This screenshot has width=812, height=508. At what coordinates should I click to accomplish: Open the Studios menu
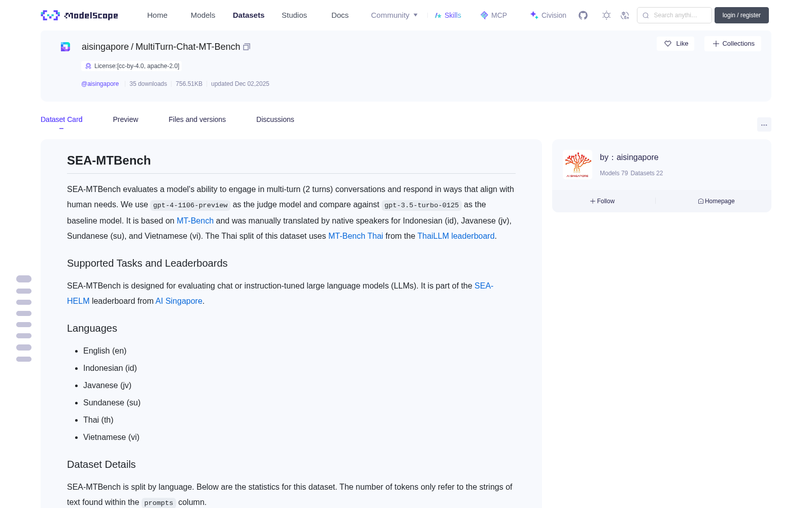(x=294, y=15)
